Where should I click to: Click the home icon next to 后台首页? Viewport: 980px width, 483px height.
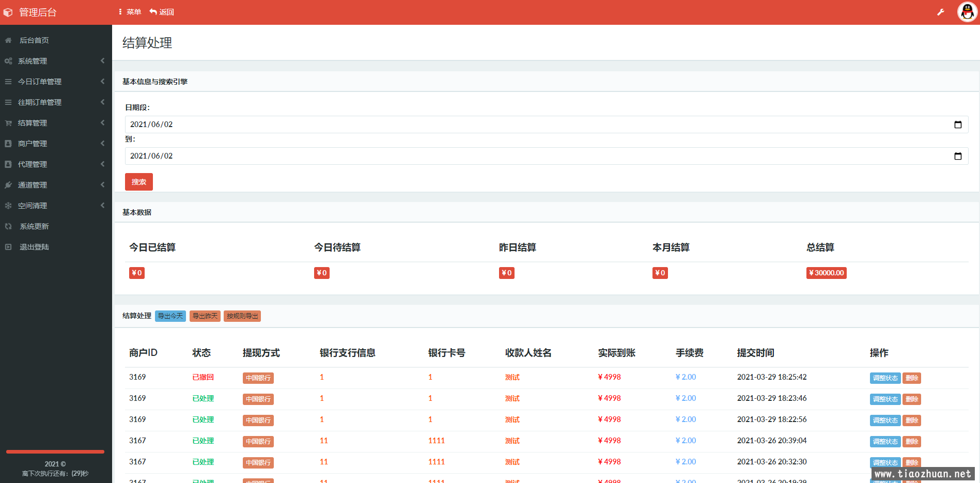click(x=8, y=40)
